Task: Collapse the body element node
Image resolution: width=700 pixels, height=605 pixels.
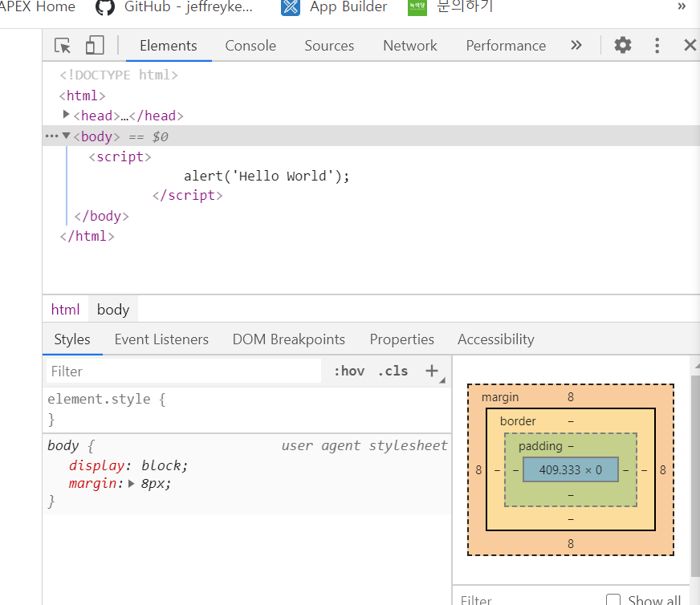Action: click(x=66, y=135)
